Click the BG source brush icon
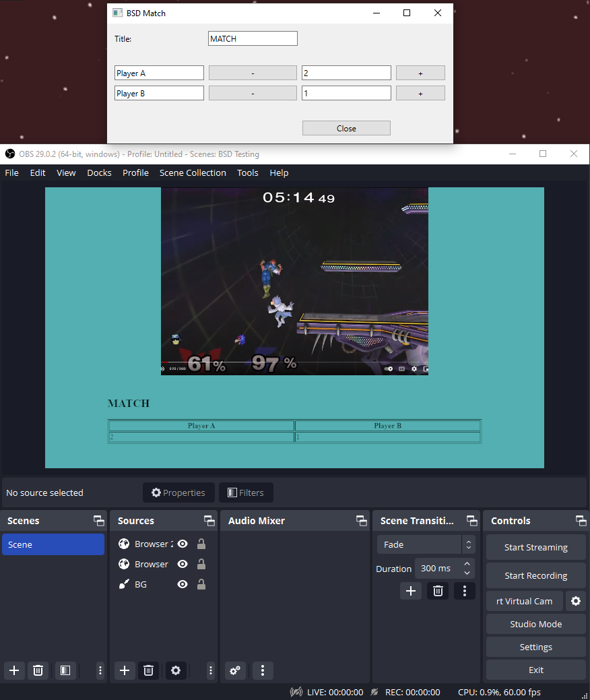 [x=124, y=584]
